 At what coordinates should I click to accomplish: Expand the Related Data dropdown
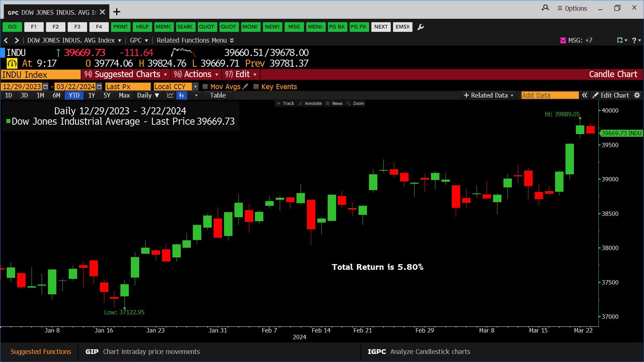[x=488, y=95]
